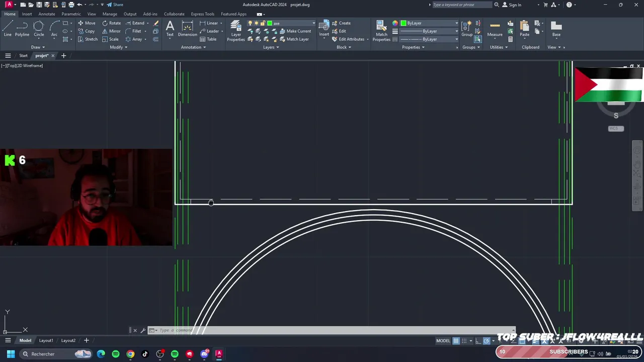Toggle freeze sun icon for axe layer
Screen dimensions: 644x362
coord(257,23)
